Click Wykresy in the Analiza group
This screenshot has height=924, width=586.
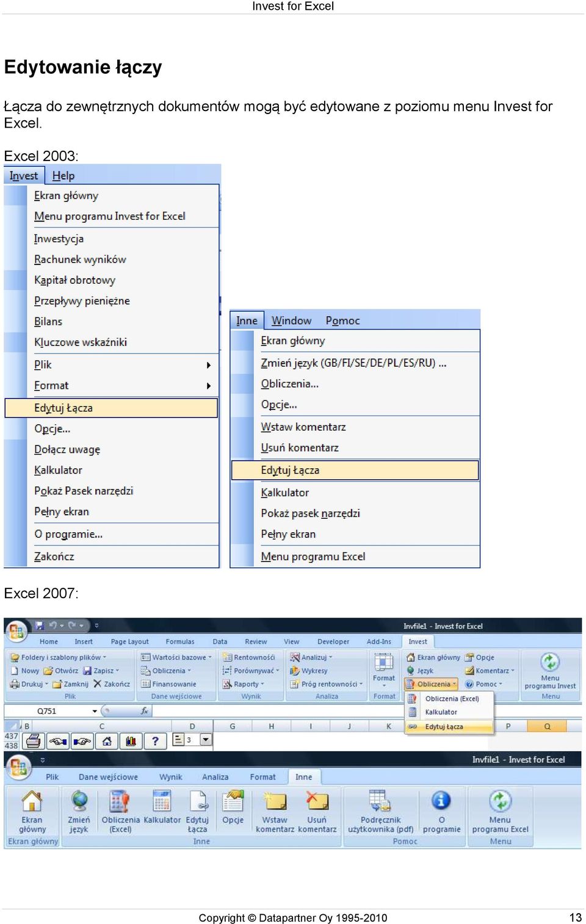point(309,671)
